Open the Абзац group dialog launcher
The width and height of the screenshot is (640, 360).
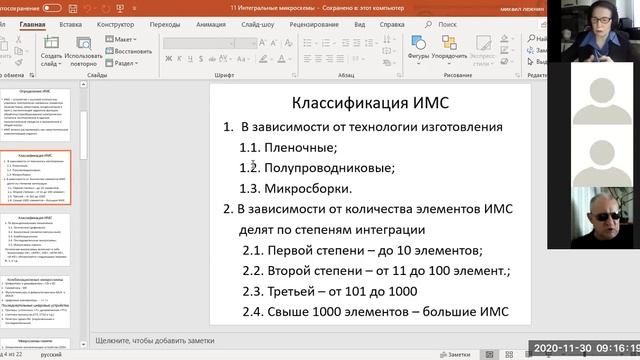(399, 75)
